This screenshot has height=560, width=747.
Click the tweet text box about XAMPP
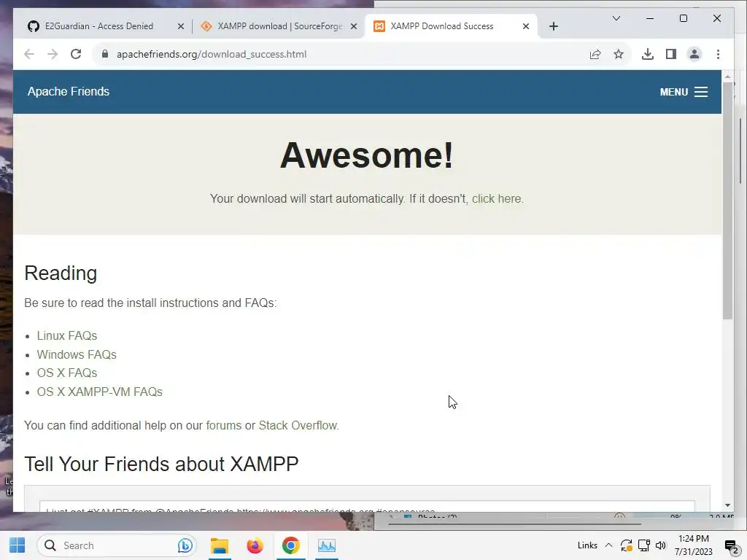pyautogui.click(x=367, y=507)
